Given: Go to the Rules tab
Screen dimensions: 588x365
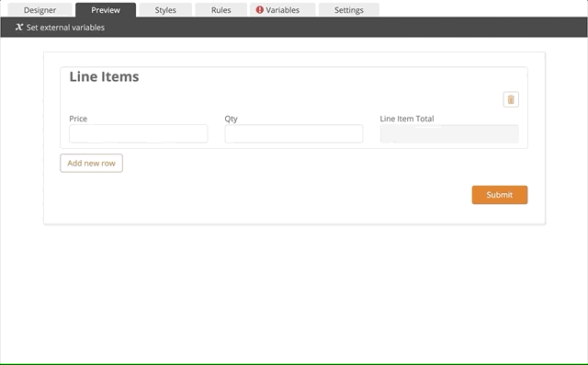Looking at the screenshot, I should coord(220,10).
